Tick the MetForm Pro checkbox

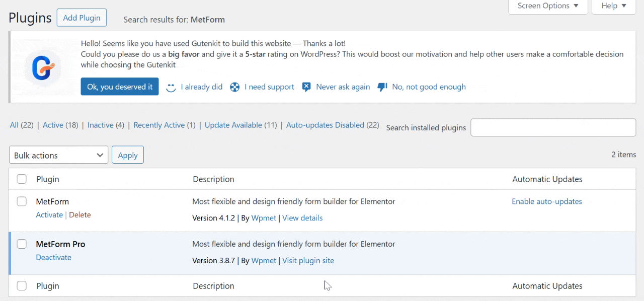point(22,244)
